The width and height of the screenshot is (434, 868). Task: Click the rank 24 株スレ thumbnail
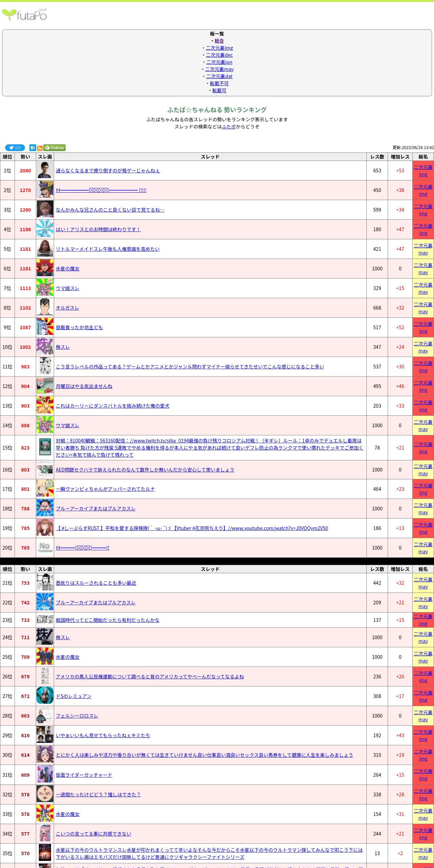45,637
